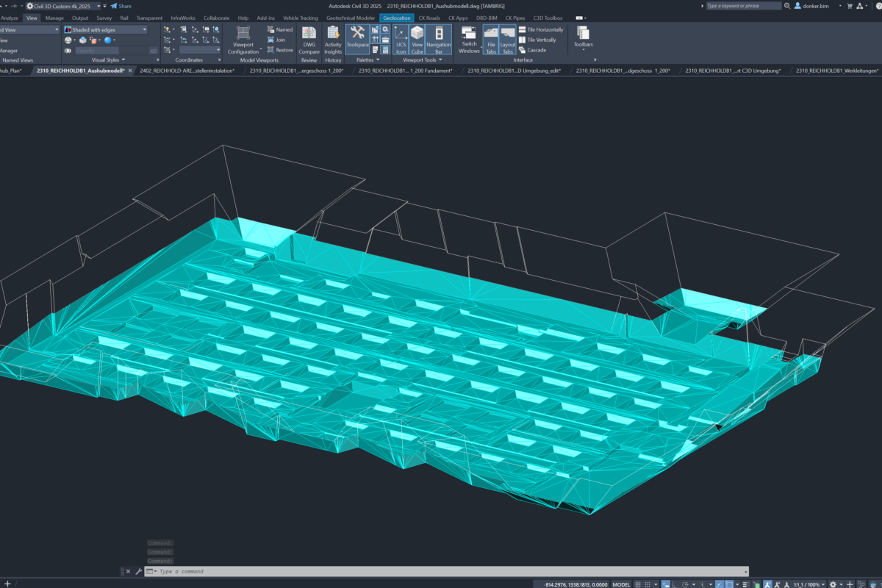Click the Join viewports button
The height and width of the screenshot is (588, 882).
[x=280, y=40]
